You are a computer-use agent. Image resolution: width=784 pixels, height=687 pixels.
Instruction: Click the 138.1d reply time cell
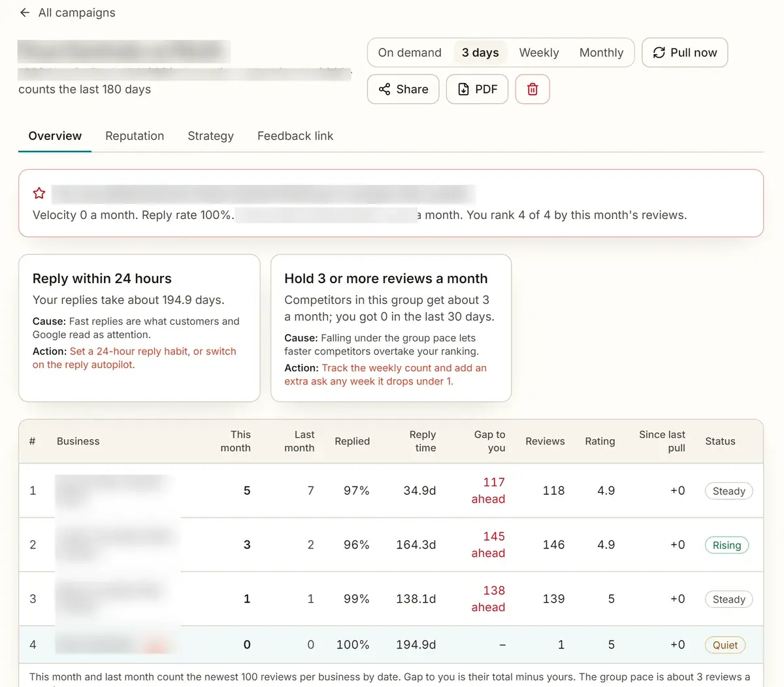(x=416, y=599)
